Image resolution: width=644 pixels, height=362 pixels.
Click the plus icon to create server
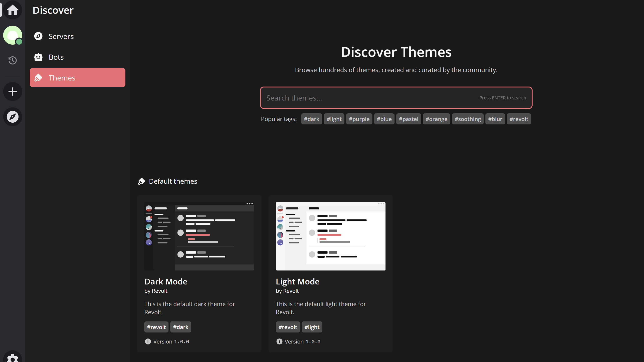pyautogui.click(x=12, y=92)
